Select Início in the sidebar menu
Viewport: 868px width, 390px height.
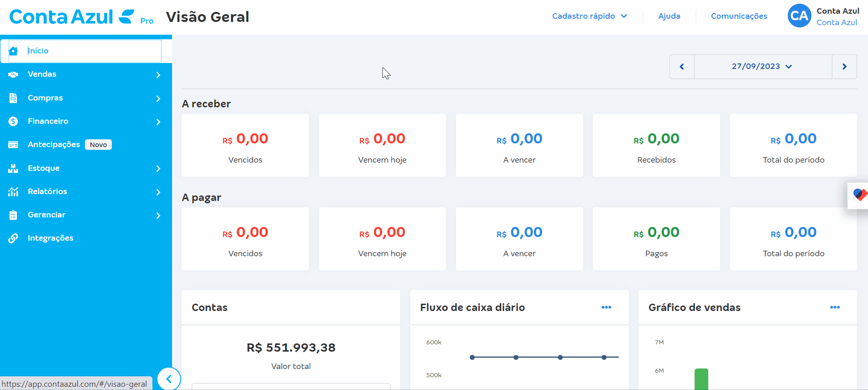86,51
